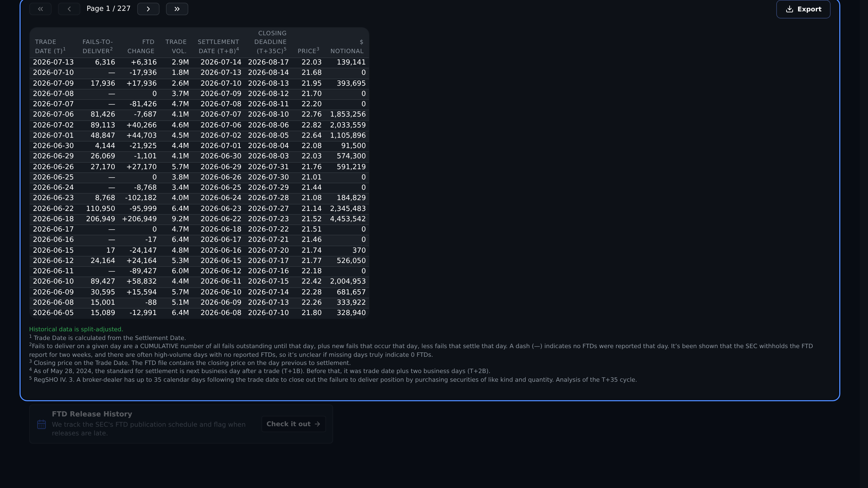Select settlement date 2026-06-24 cell
The width and height of the screenshot is (868, 488).
221,198
